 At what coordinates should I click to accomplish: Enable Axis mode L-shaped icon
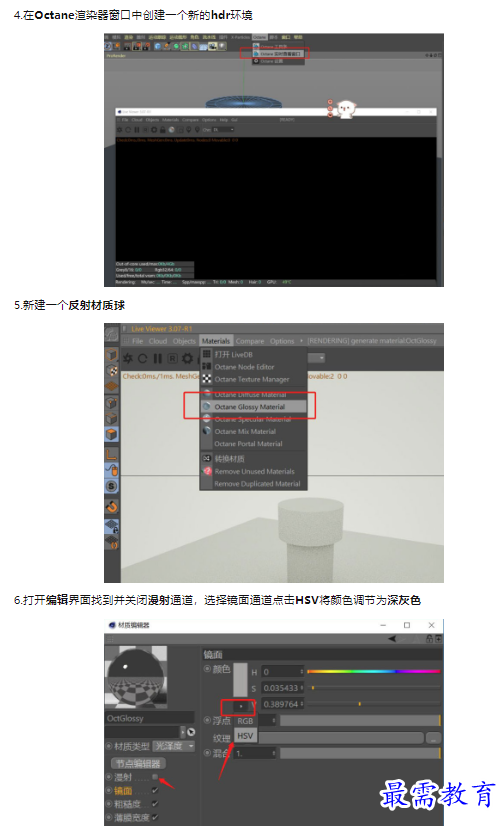click(x=112, y=454)
